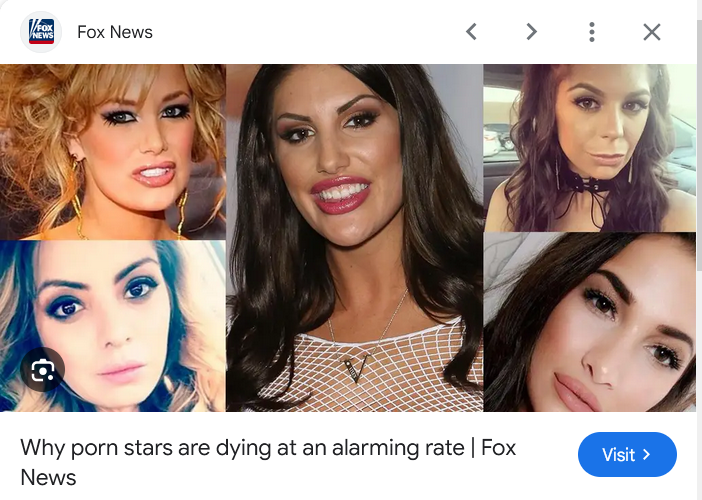Viewport: 702px width, 500px height.
Task: Search this image with Google Lens icon
Action: (x=43, y=370)
